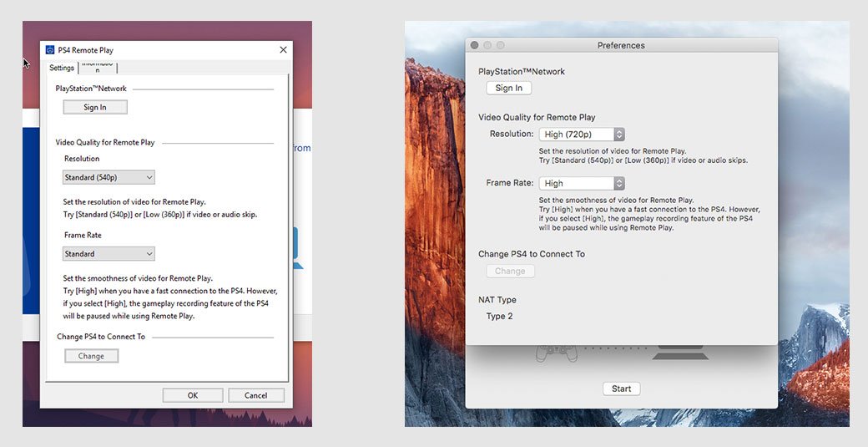Click Sign In in Windows PS4 Remote Play dialog

95,108
